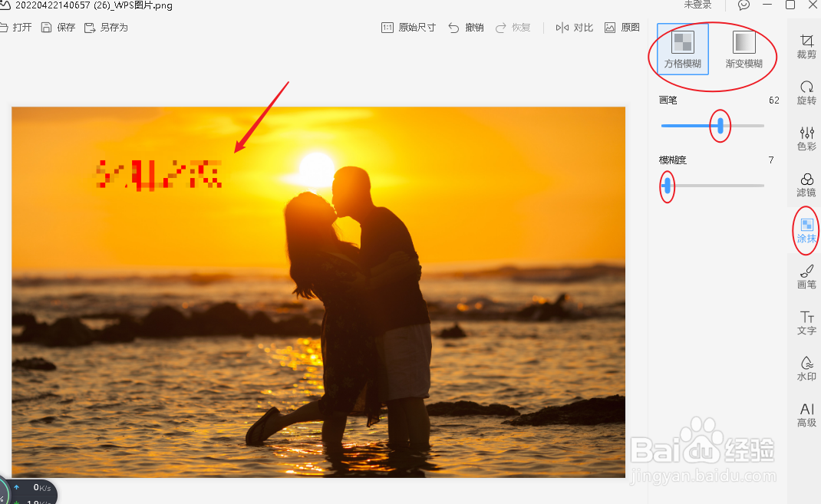Adjust the 画笔 brush size slider
This screenshot has height=504, width=821.
click(720, 126)
